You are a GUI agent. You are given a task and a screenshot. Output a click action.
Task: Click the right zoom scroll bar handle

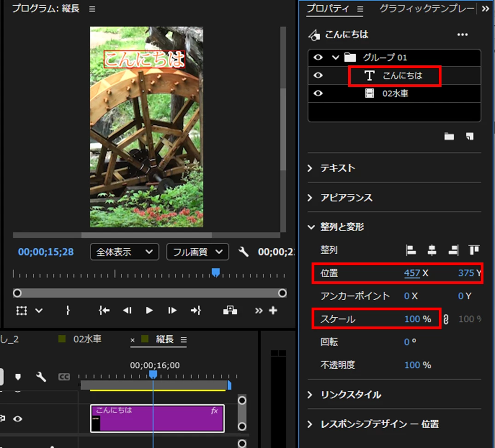tap(282, 293)
